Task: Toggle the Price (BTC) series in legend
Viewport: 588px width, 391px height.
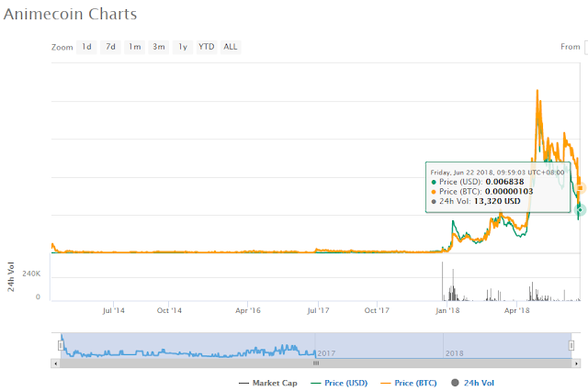Action: pyautogui.click(x=409, y=383)
